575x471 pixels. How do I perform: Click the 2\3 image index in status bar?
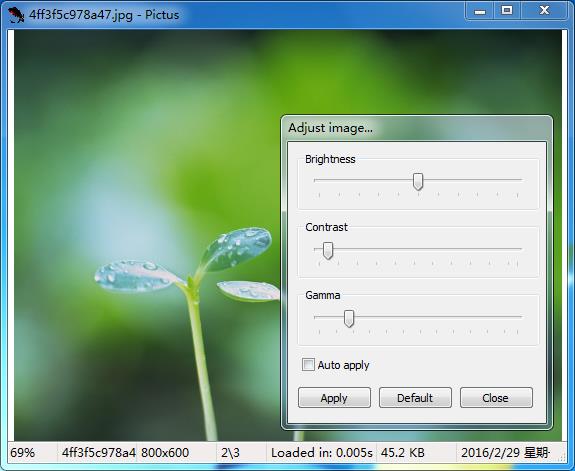tap(230, 453)
